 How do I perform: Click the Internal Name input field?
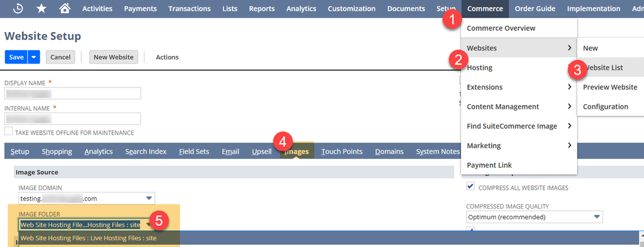(x=73, y=119)
